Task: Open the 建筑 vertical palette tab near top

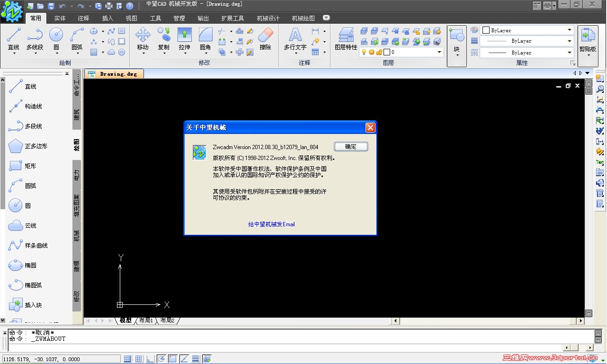Action: (77, 115)
